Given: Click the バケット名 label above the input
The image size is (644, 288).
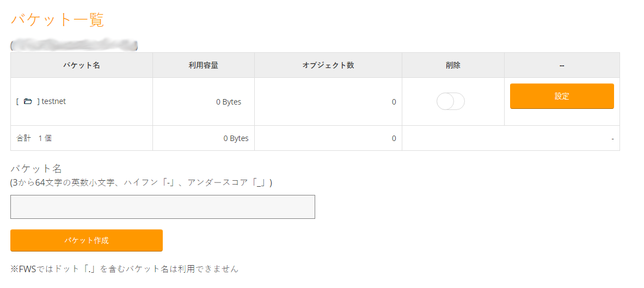Looking at the screenshot, I should tap(36, 169).
